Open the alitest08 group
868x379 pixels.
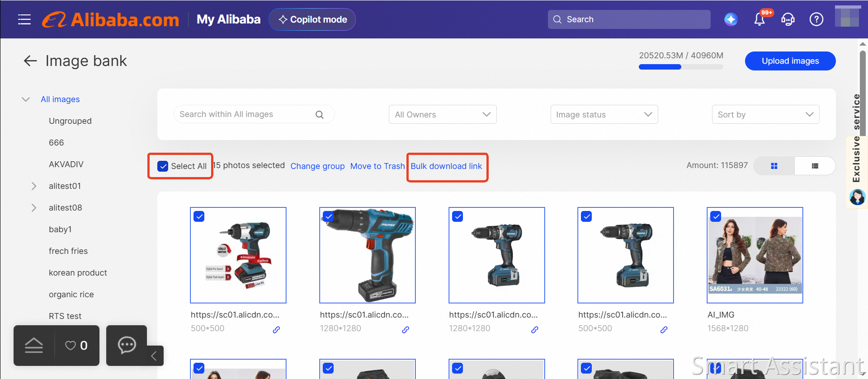pos(66,208)
